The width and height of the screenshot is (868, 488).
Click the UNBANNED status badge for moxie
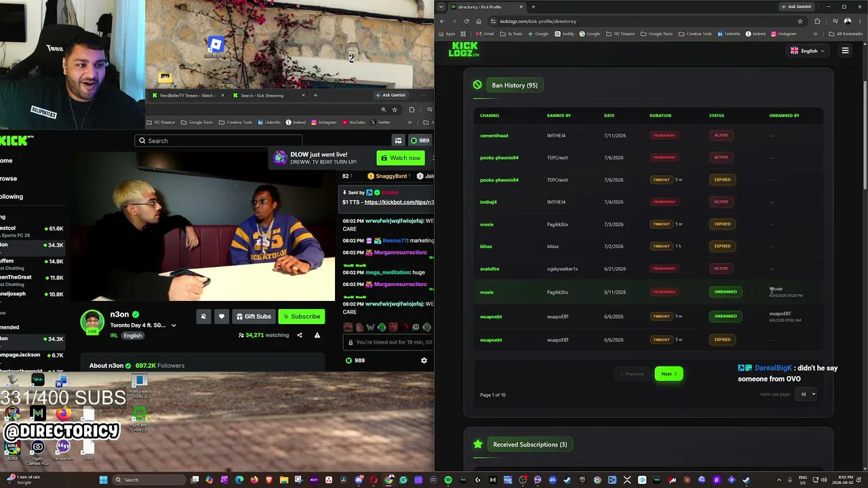click(725, 292)
